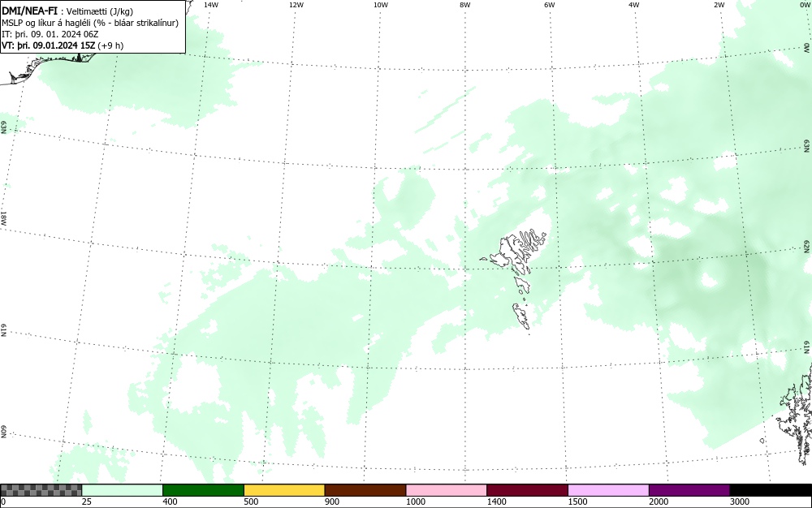The height and width of the screenshot is (508, 812).
Task: Choose the purple 2000-3000 legend swatch
Action: (689, 490)
